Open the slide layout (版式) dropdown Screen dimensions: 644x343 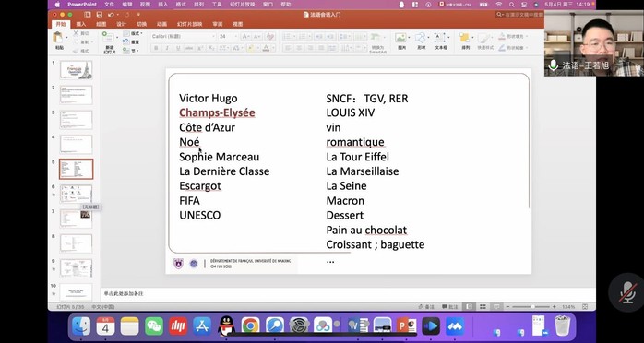(133, 33)
